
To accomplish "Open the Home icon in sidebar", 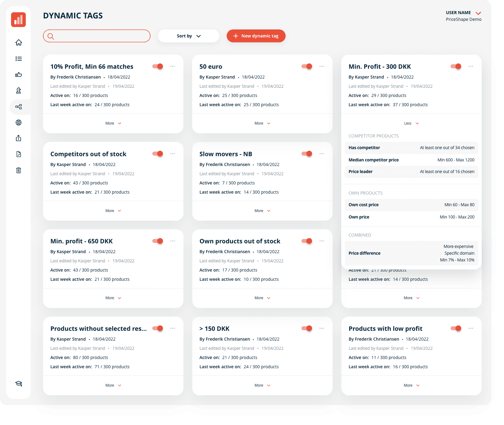I will click(19, 42).
